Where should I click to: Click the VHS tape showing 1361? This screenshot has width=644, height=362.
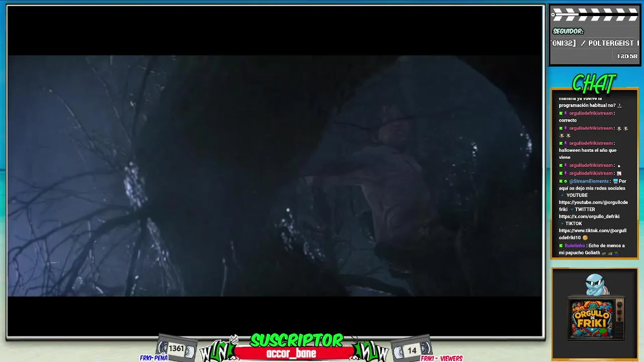pos(176,348)
